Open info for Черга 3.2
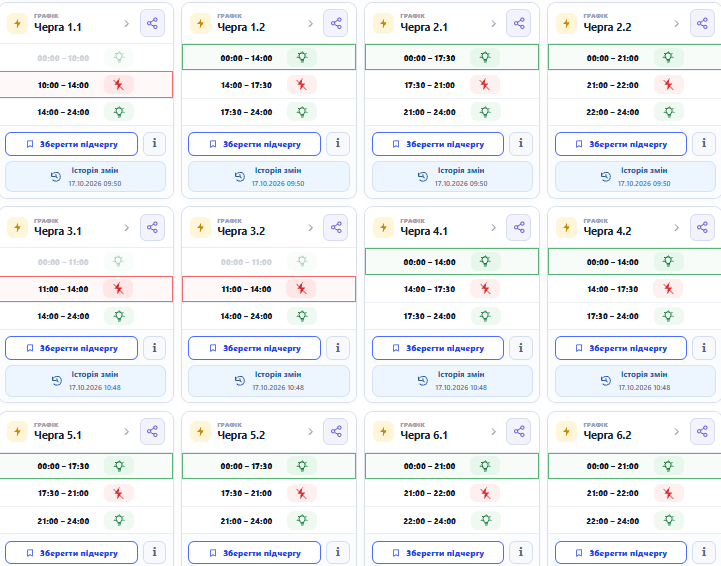The image size is (721, 566). coord(338,348)
